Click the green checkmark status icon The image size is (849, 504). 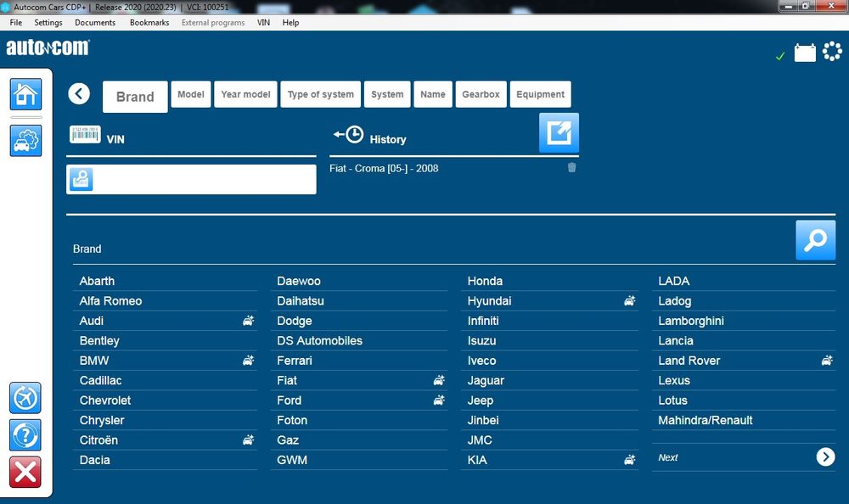point(780,56)
